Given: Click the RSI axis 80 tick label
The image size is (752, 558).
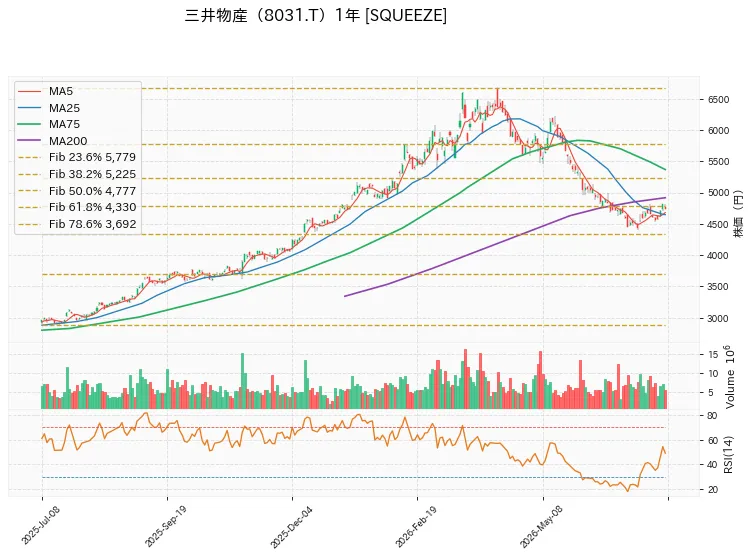Looking at the screenshot, I should point(713,416).
